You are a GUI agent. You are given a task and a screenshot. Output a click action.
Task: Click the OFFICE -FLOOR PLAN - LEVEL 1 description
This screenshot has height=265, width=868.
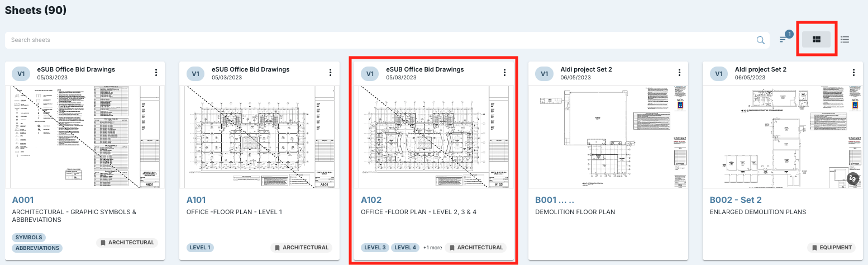click(234, 212)
